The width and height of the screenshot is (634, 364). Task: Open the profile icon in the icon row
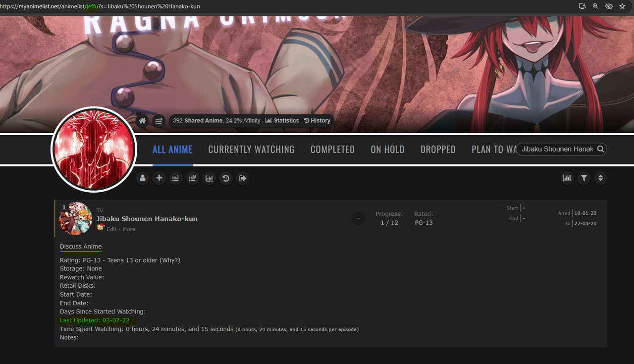coord(143,178)
